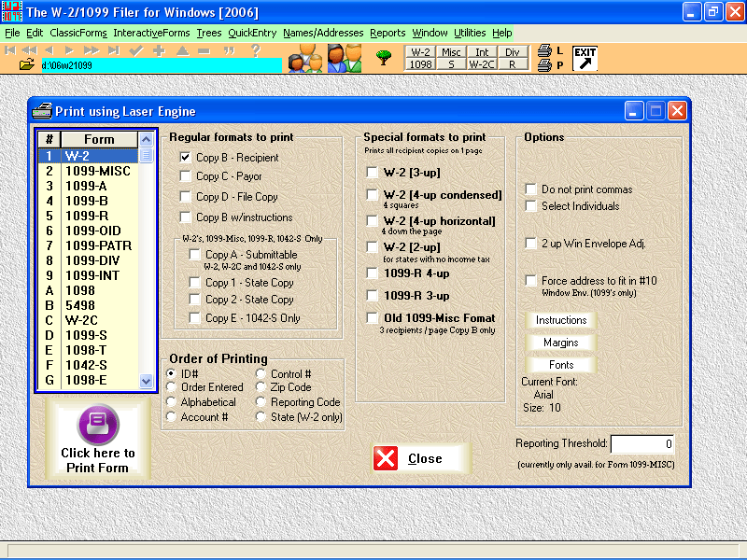Click the next record single right arrow

point(69,50)
